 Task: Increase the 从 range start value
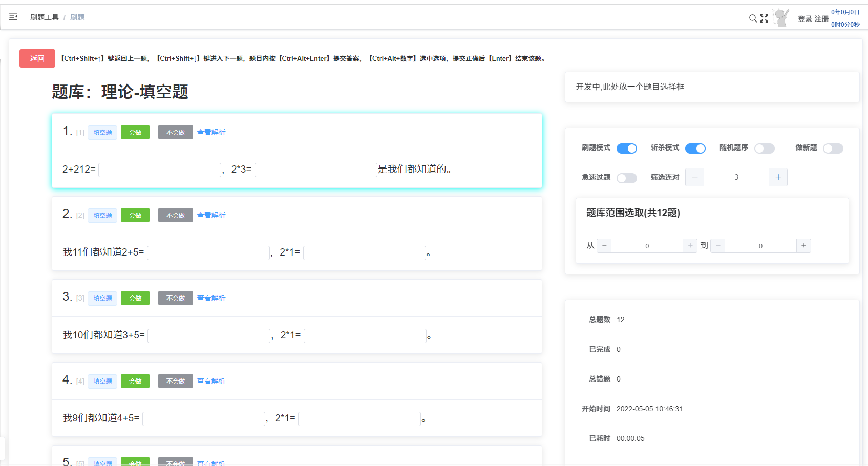click(x=690, y=246)
